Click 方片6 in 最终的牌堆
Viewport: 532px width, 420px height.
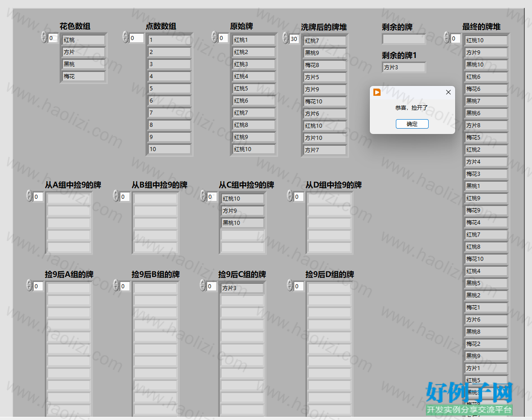pos(486,320)
